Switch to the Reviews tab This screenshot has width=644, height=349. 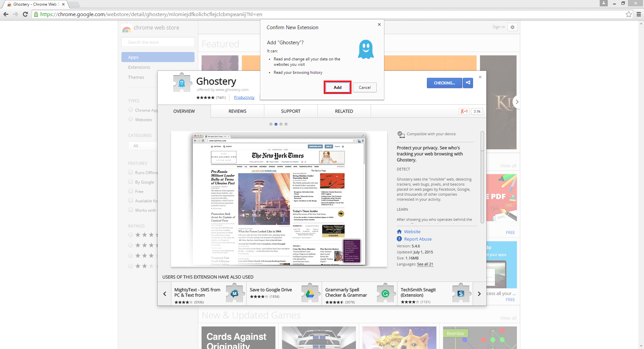click(237, 111)
